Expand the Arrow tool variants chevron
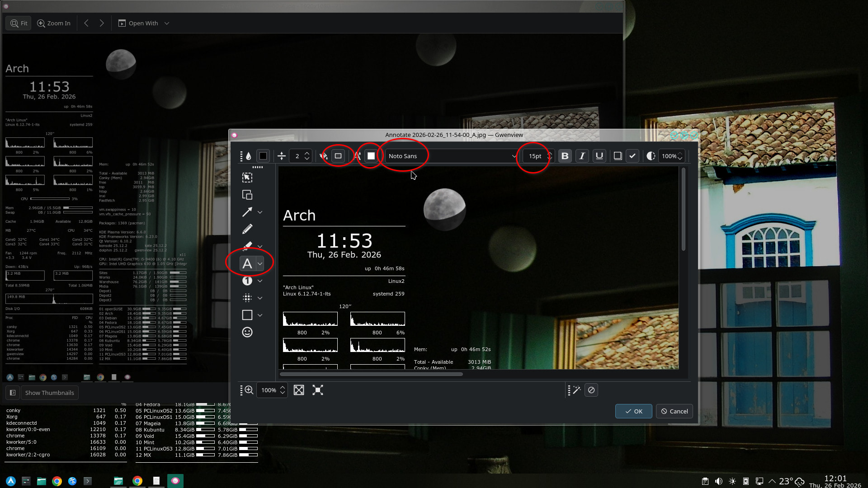 click(x=260, y=212)
